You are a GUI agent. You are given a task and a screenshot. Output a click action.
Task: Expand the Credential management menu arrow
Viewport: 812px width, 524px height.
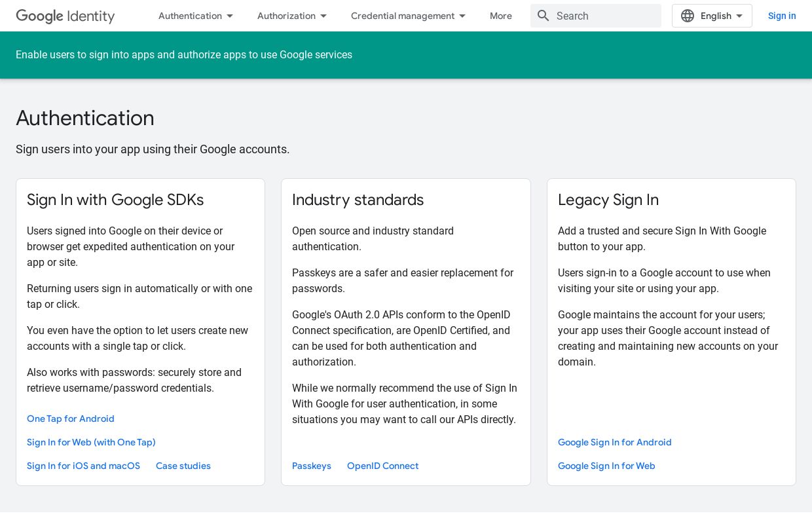462,16
